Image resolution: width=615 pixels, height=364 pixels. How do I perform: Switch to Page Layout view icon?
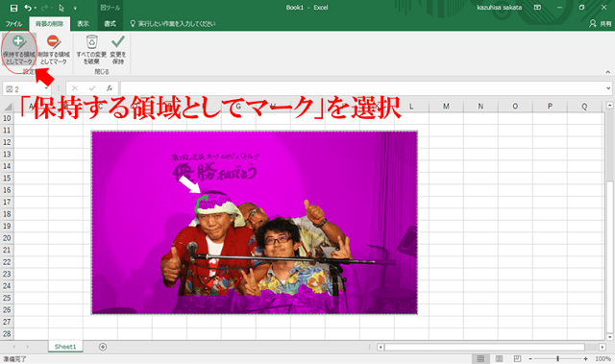click(x=499, y=358)
